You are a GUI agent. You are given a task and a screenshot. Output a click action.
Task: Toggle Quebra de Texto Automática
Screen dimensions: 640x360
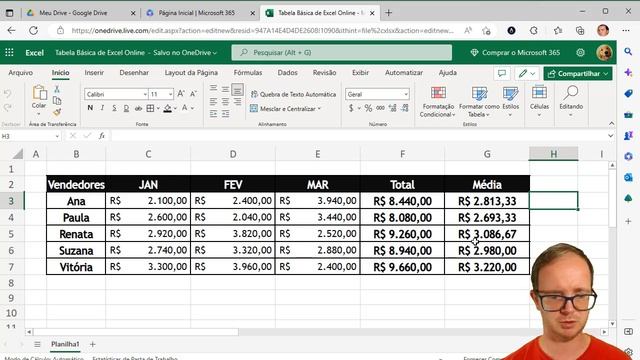(x=293, y=94)
